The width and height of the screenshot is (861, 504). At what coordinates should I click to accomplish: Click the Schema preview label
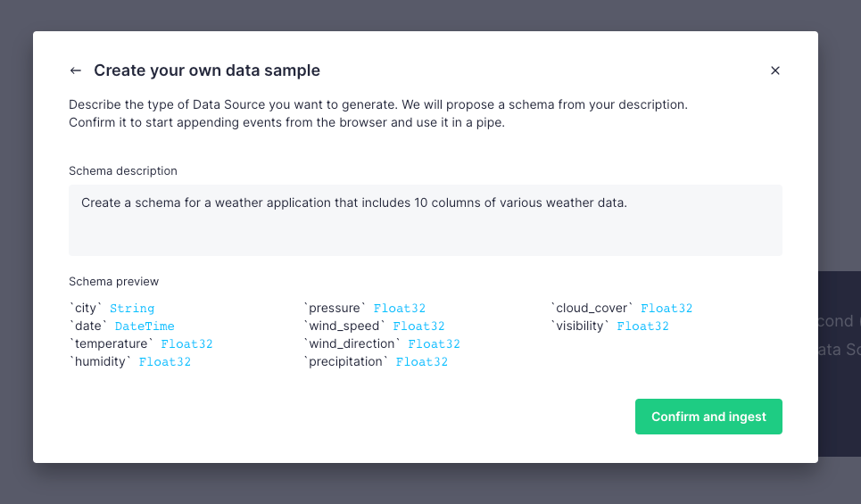pyautogui.click(x=114, y=281)
